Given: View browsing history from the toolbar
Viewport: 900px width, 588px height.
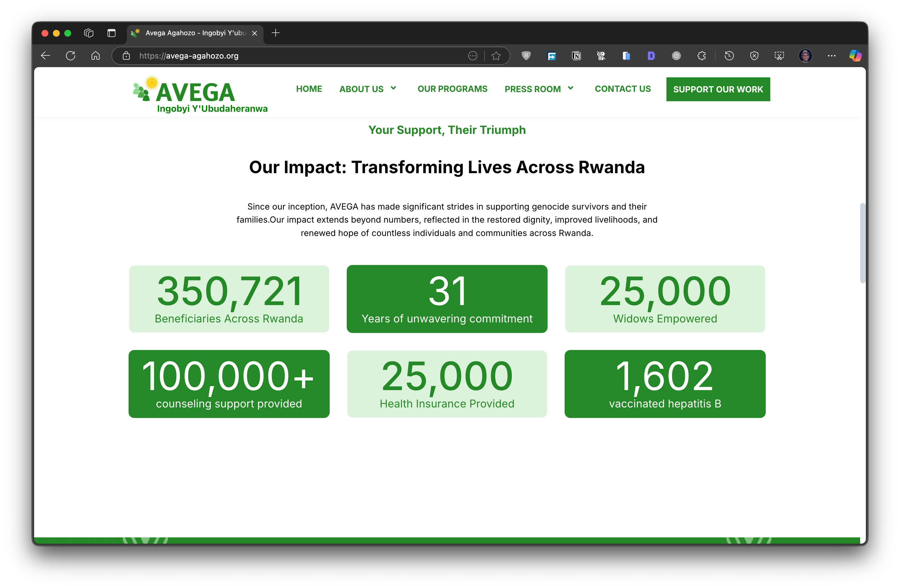Looking at the screenshot, I should [729, 55].
